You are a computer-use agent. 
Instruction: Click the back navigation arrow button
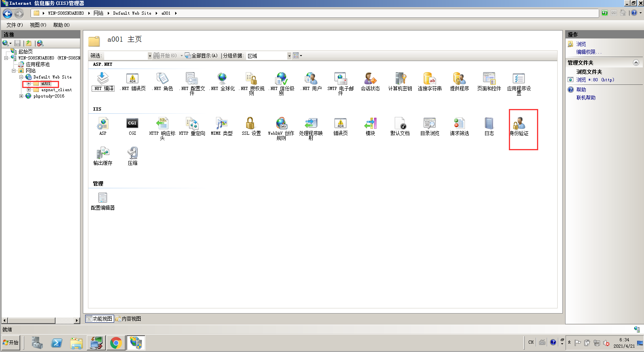(x=8, y=13)
